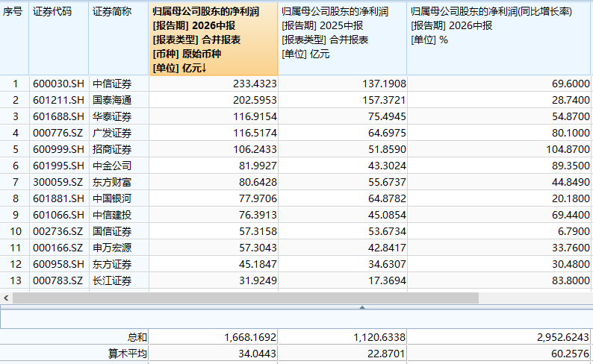Select the value 116.5174
Image resolution: width=593 pixels, height=364 pixels.
pos(255,133)
